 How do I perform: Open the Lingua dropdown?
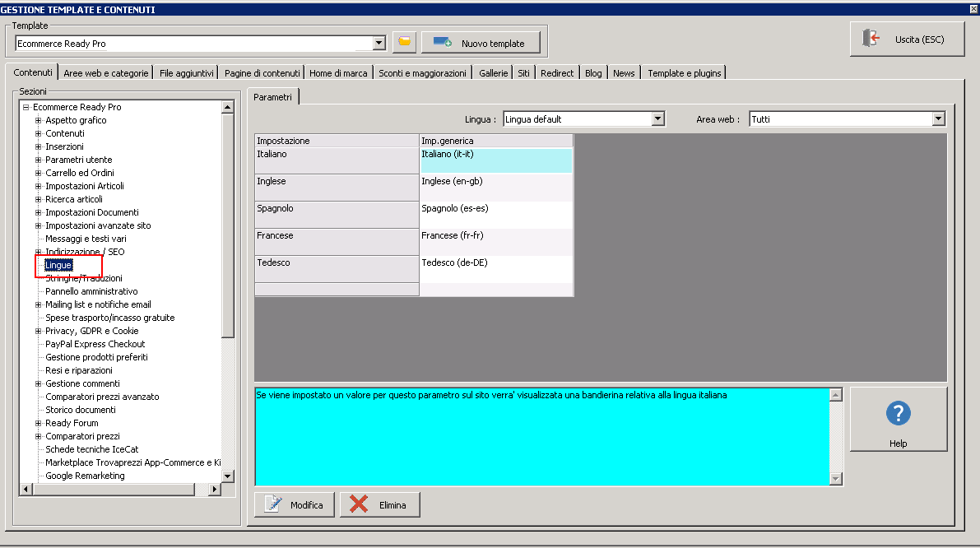coord(657,118)
